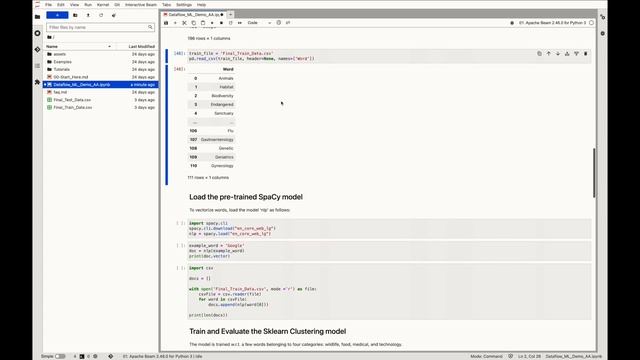Click the clock icon in notebook toolbar
Image resolution: width=640 pixels, height=360 pixels.
pyautogui.click(x=279, y=23)
